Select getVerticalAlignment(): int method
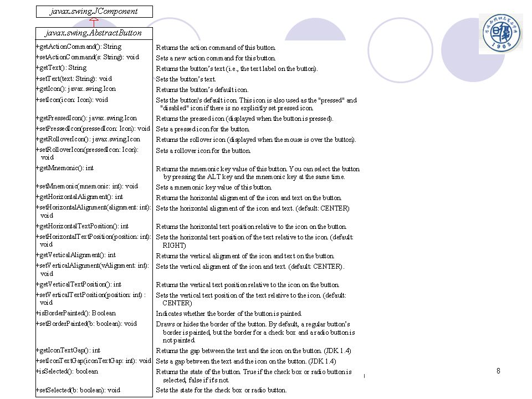 point(76,255)
